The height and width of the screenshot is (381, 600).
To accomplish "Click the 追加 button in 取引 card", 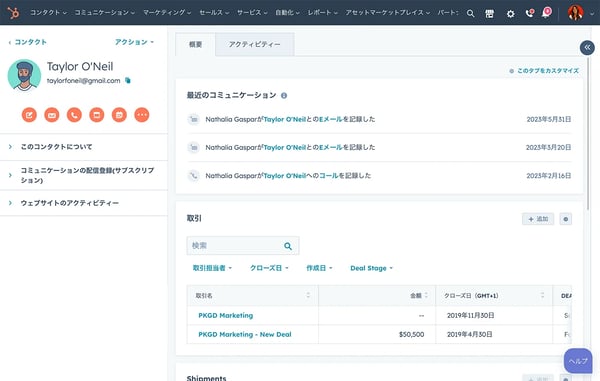I will 538,219.
